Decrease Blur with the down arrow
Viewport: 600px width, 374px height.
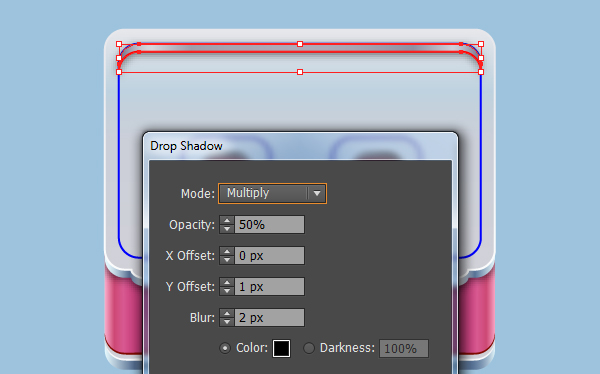[x=227, y=322]
